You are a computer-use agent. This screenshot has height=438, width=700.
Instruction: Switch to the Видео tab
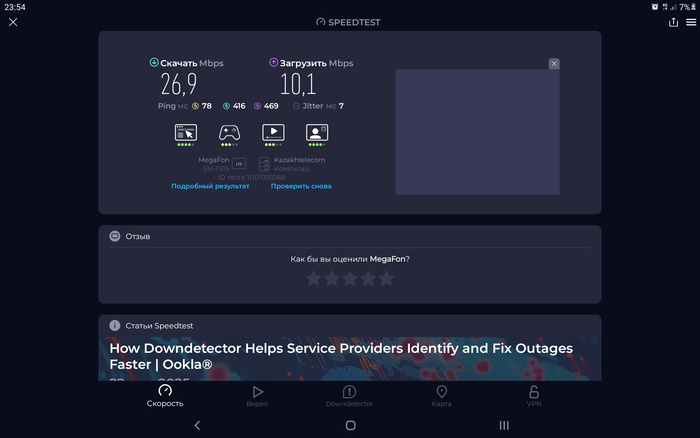tap(257, 396)
